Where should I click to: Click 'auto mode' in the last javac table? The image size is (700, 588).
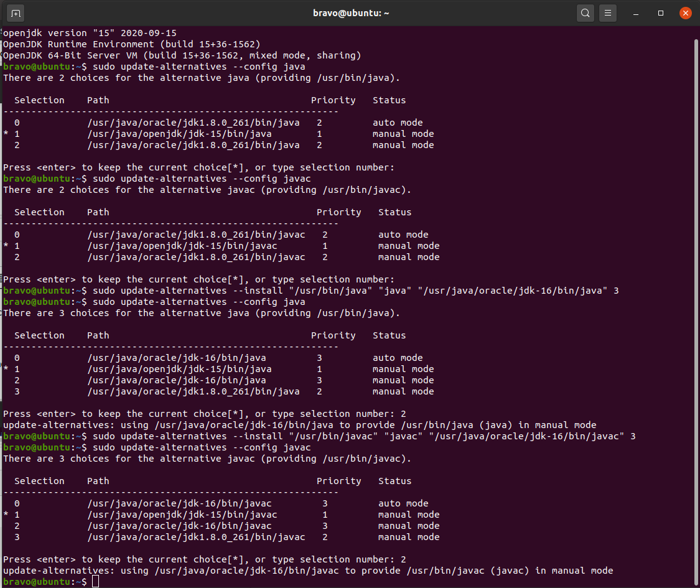403,503
